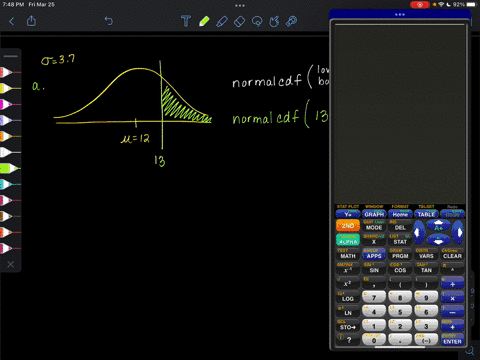This screenshot has height=360, width=480.
Task: Open the APPS key
Action: pyautogui.click(x=374, y=256)
